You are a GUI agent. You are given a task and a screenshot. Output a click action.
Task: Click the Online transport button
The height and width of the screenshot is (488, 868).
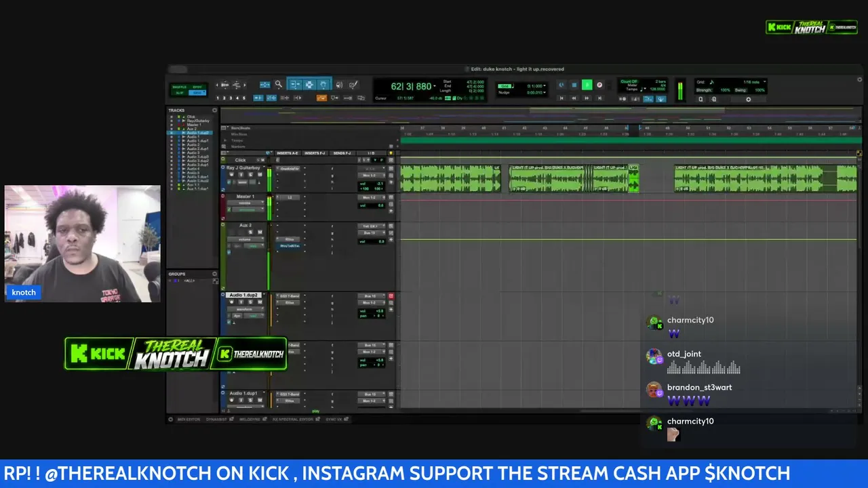(x=561, y=85)
